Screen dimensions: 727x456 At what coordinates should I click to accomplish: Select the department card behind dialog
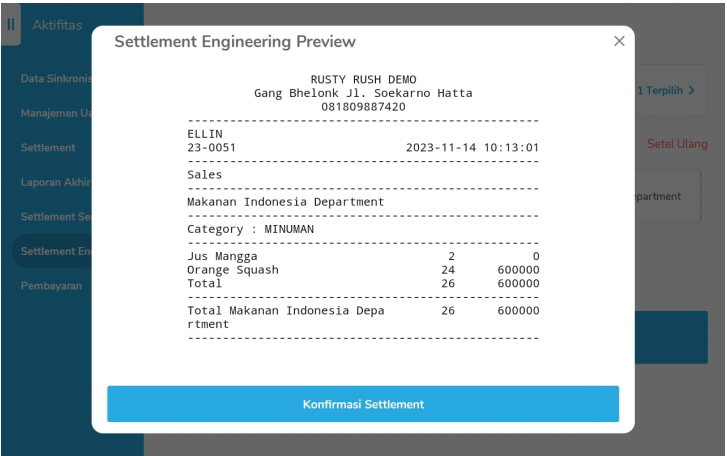click(x=666, y=197)
